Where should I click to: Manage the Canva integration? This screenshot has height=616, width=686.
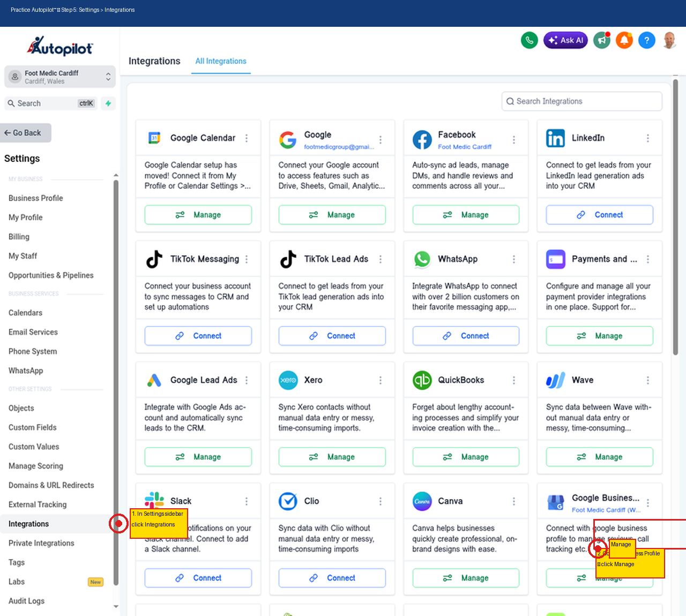(x=466, y=578)
